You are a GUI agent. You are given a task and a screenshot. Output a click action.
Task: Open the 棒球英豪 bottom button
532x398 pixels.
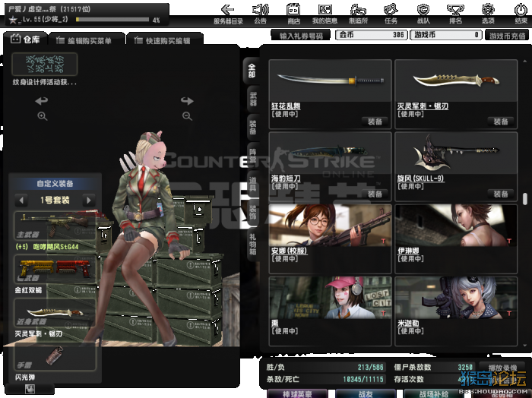[297, 393]
